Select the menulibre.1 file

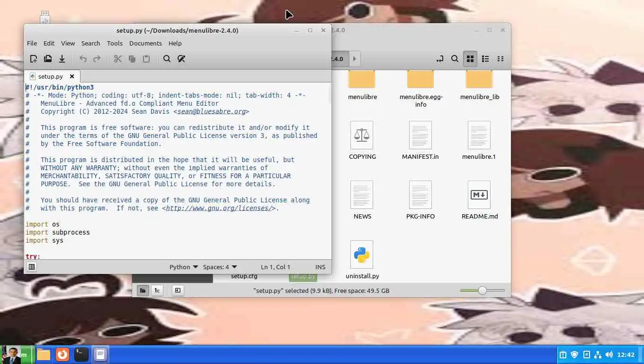click(x=479, y=140)
